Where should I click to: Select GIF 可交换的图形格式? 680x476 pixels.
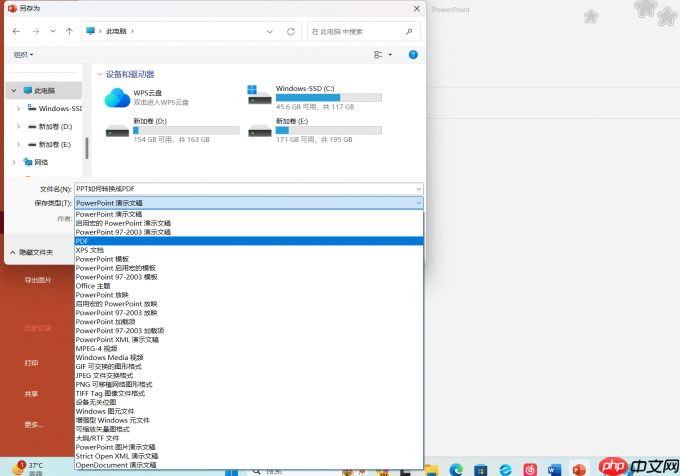coord(249,366)
